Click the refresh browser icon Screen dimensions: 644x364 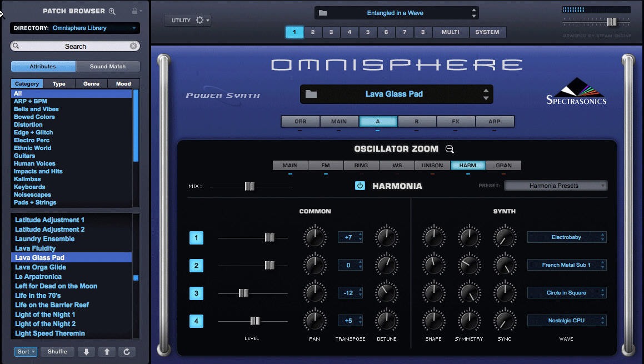pyautogui.click(x=127, y=352)
